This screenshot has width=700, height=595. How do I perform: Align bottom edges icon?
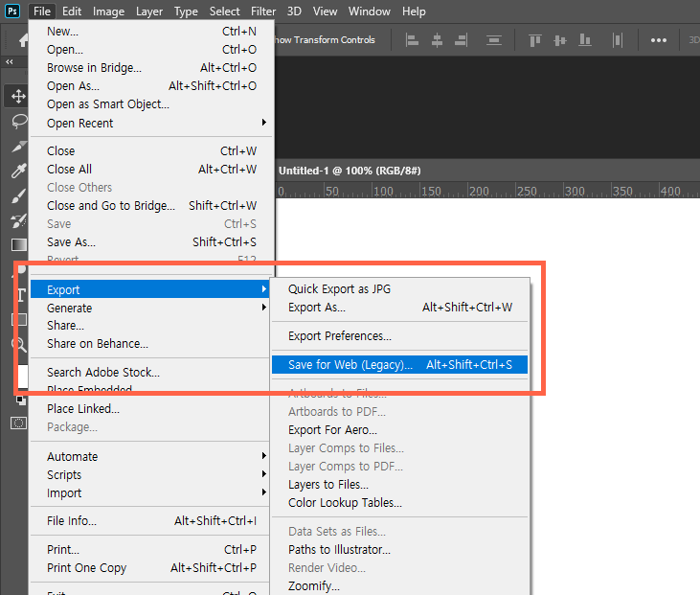tap(585, 40)
